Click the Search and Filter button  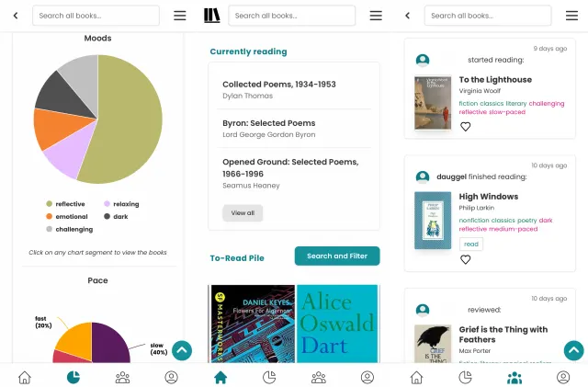336,256
